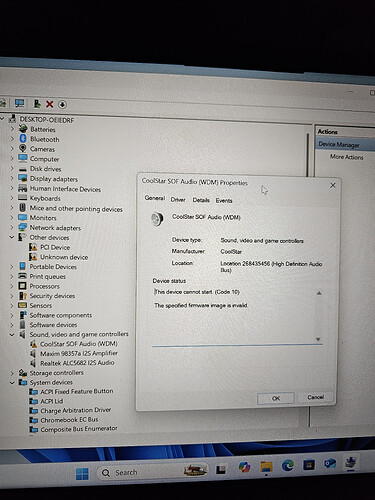
Task: Click the red X uninstall device icon
Action: [x=49, y=104]
